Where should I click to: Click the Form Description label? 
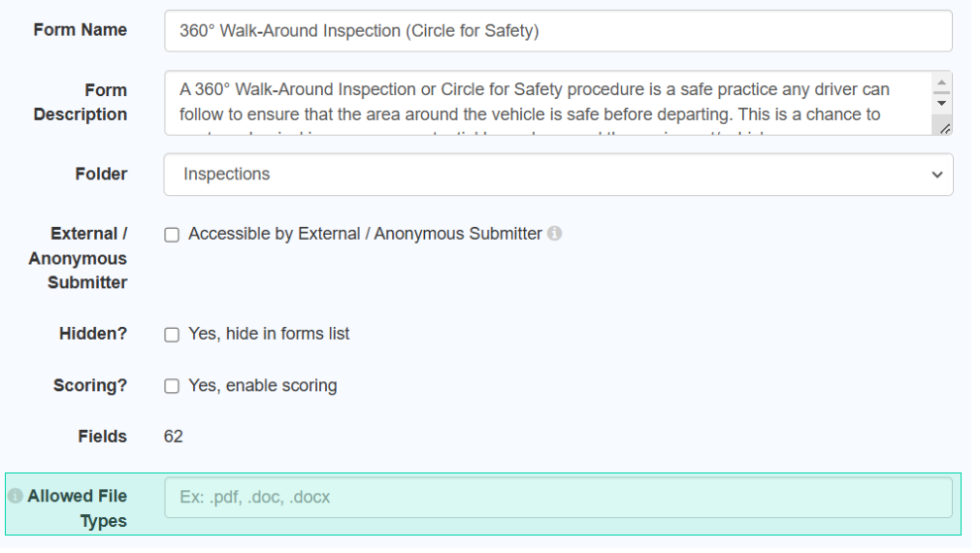(81, 103)
